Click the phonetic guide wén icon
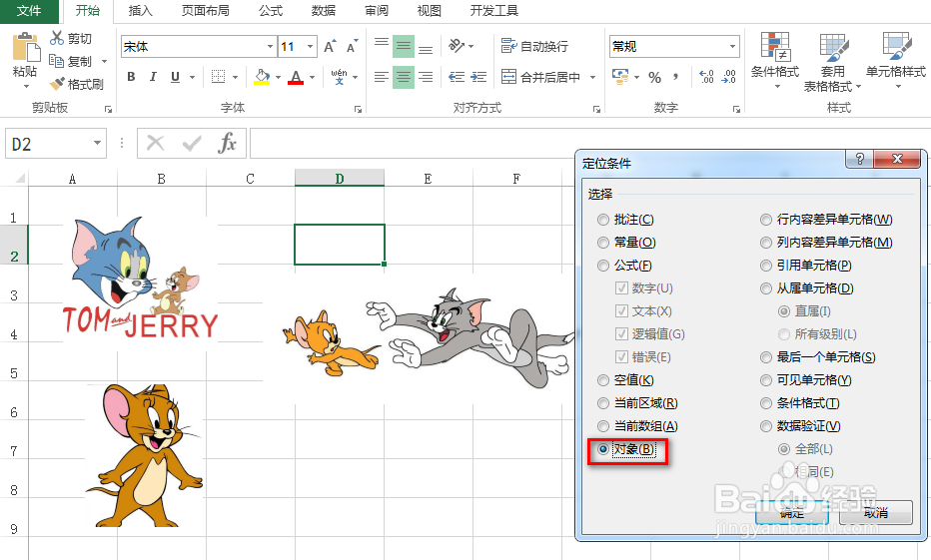 (339, 77)
